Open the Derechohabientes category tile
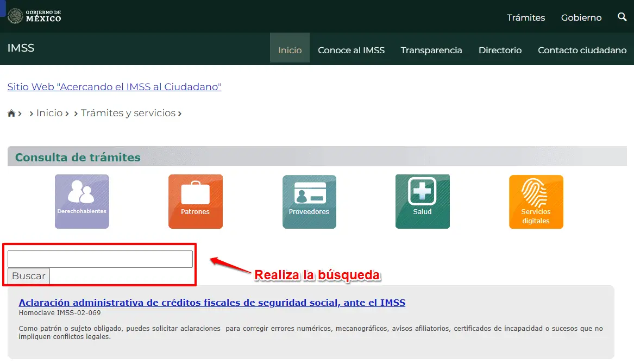 [x=82, y=202]
